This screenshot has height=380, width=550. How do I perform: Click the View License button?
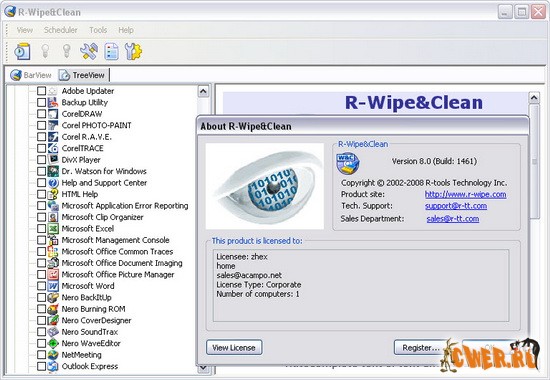click(x=234, y=348)
